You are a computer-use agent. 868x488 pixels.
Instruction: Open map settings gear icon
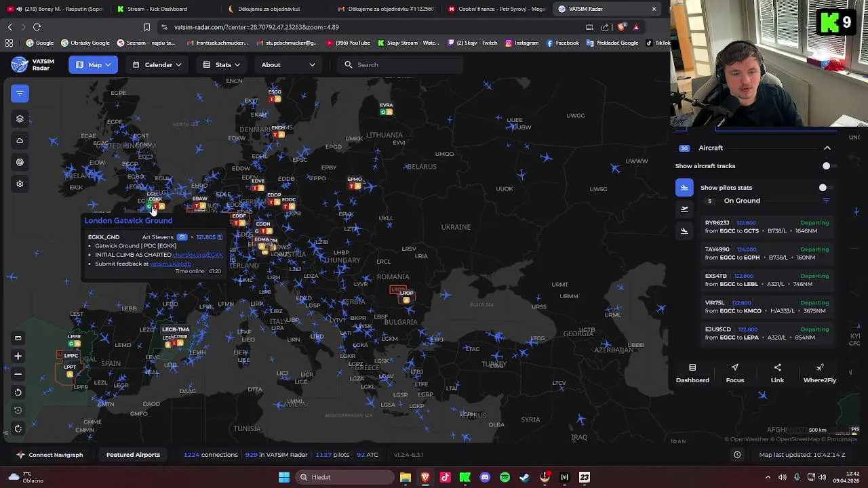[x=20, y=184]
